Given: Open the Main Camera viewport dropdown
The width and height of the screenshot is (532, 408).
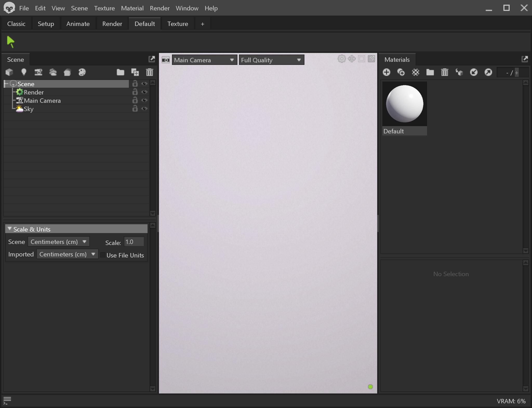Looking at the screenshot, I should (x=204, y=60).
